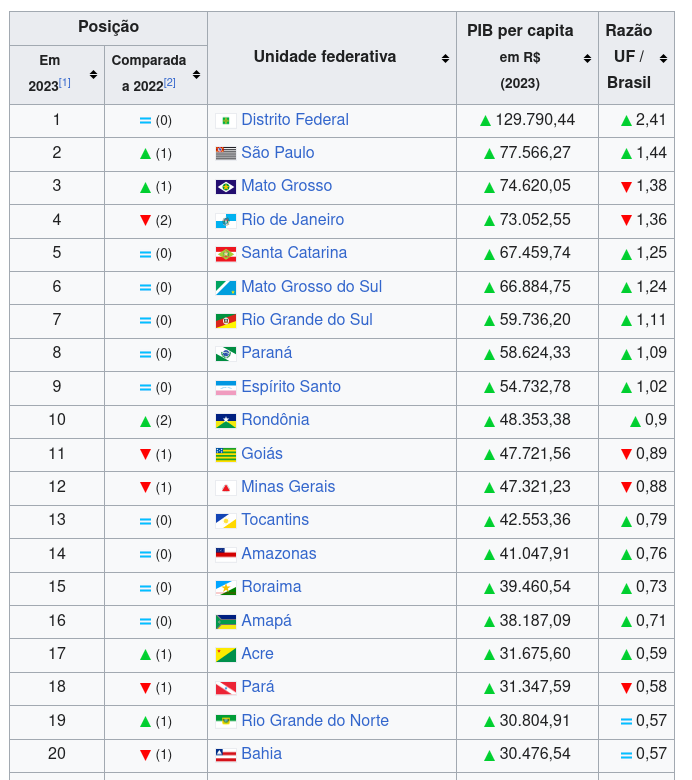Click the Rio Grande do Sul flag

tap(225, 320)
